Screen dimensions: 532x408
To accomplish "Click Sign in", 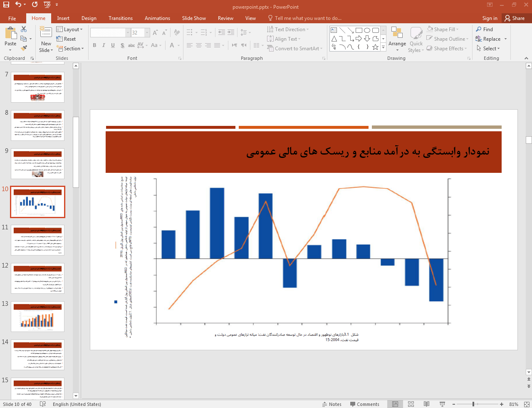I will coord(490,18).
